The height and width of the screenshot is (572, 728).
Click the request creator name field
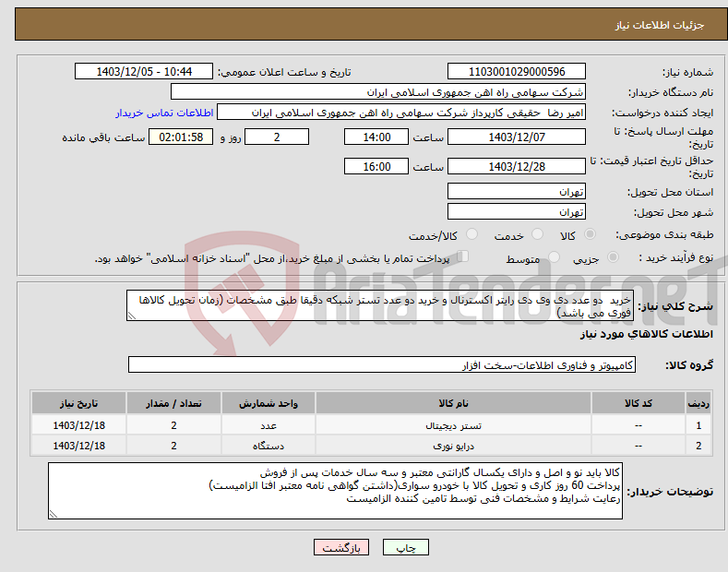pos(401,113)
